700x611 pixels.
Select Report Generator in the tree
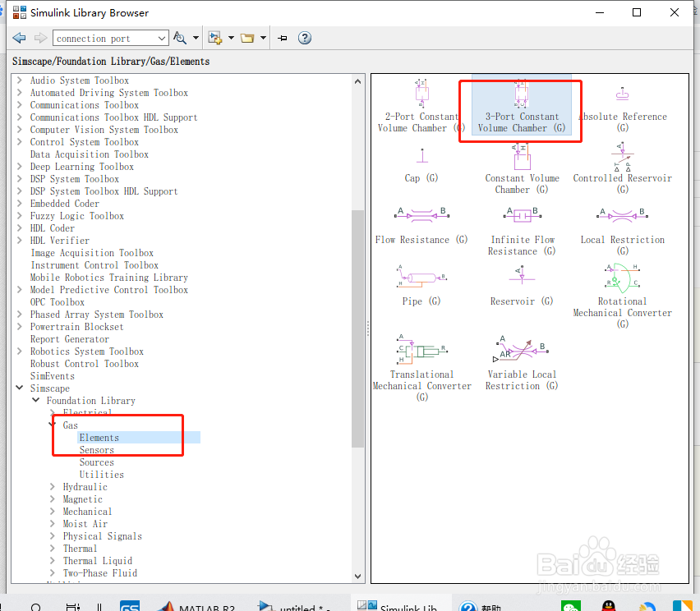(70, 338)
